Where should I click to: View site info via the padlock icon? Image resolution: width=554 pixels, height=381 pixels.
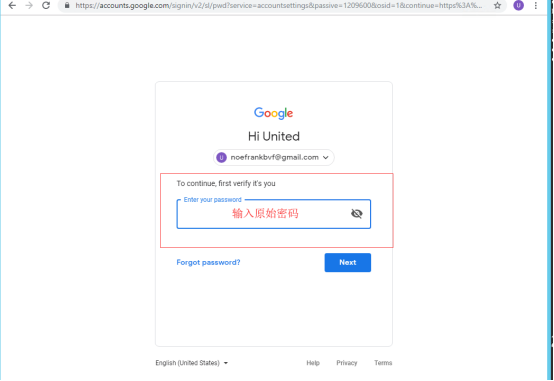pos(67,5)
